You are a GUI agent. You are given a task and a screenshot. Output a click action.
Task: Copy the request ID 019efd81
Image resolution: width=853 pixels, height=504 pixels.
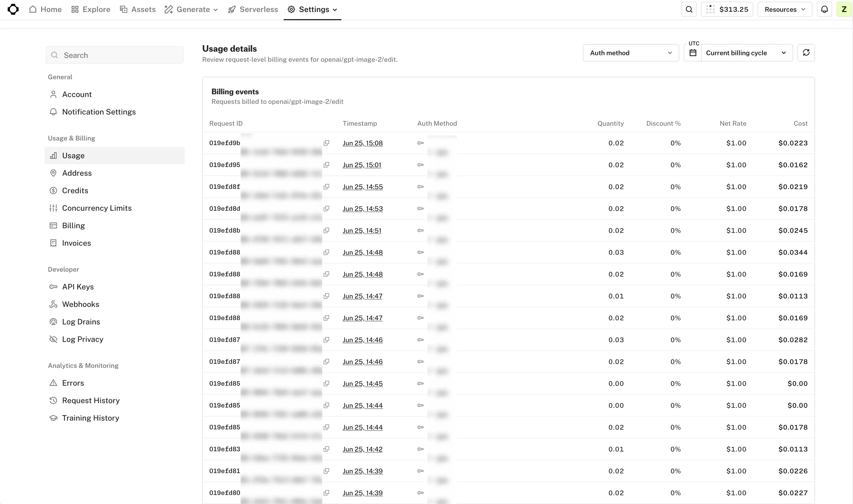(326, 471)
